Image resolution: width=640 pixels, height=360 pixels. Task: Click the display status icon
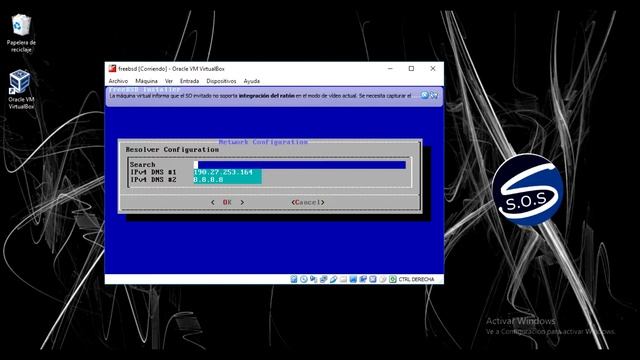[353, 279]
